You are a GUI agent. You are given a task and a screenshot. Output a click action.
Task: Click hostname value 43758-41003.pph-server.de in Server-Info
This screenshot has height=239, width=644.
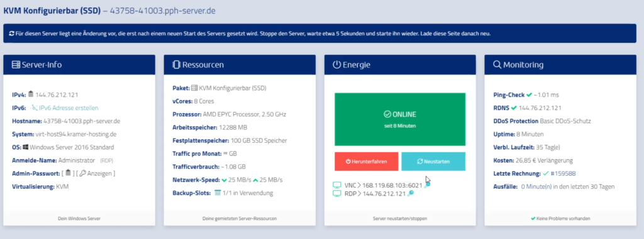pyautogui.click(x=82, y=121)
